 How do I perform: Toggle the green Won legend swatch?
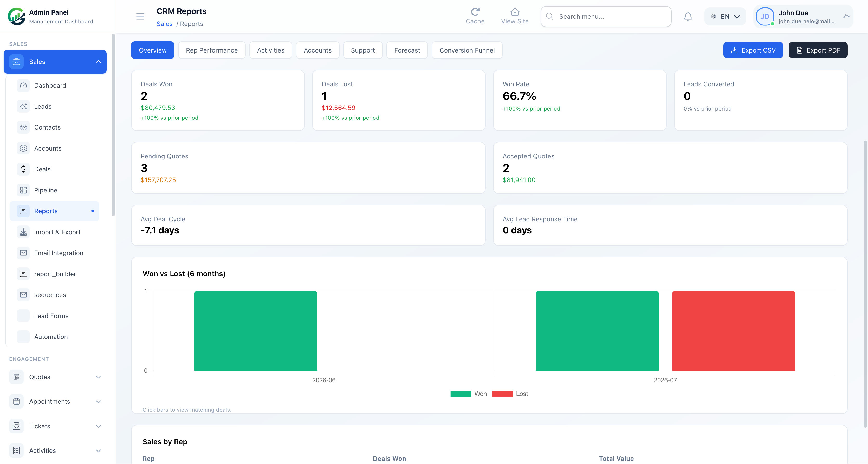(461, 394)
